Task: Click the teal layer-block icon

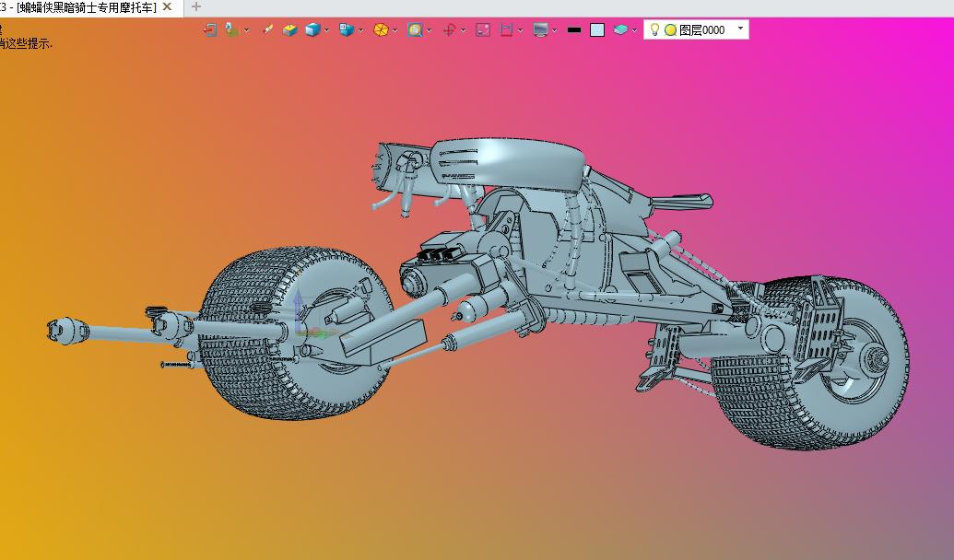Action: pos(620,29)
